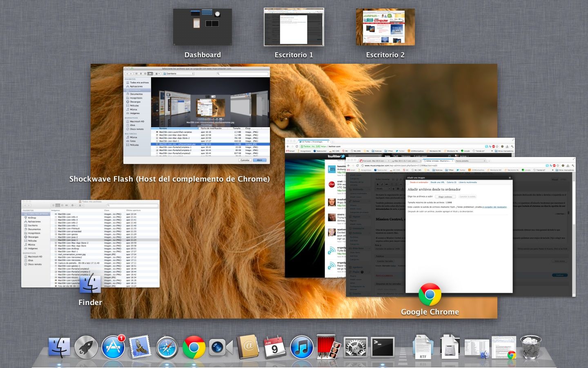Open Address Book from the dock
588x368 pixels.
coord(247,348)
